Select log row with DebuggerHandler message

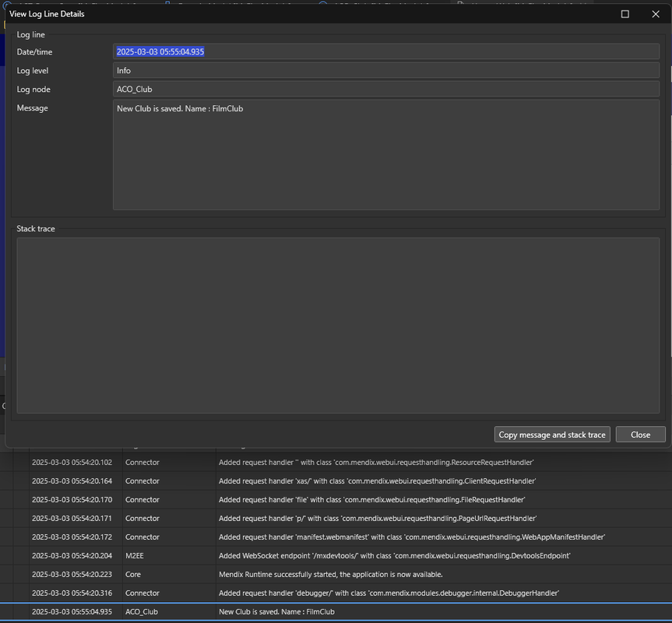click(336, 593)
